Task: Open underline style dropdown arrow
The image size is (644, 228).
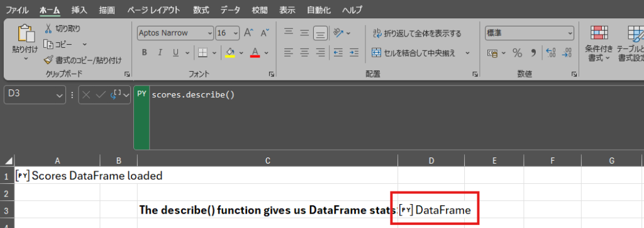Action: pyautogui.click(x=187, y=53)
